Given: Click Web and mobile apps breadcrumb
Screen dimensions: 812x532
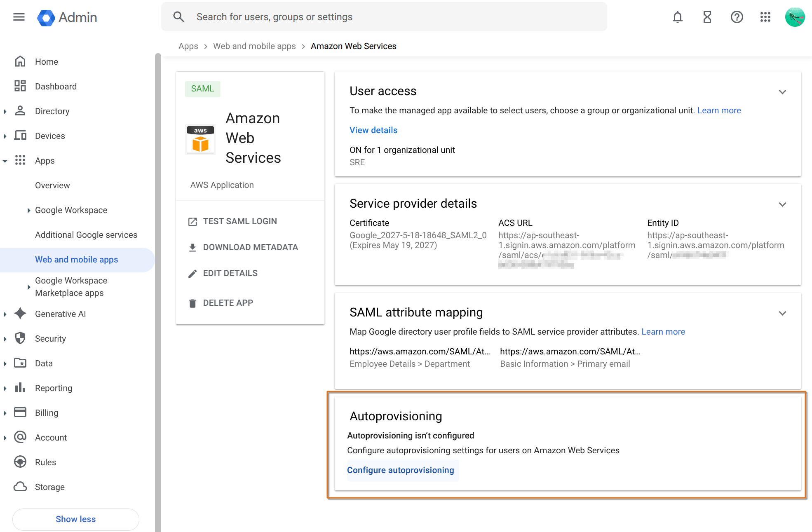Looking at the screenshot, I should click(x=254, y=46).
